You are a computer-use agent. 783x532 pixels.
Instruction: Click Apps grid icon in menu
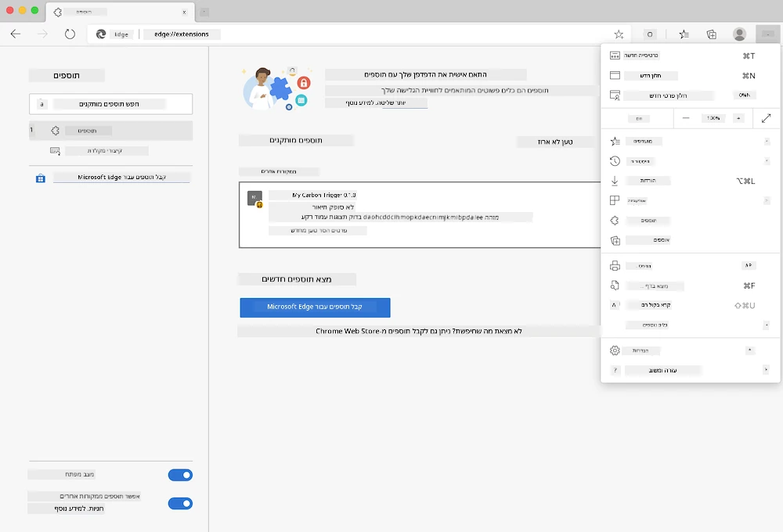[x=615, y=200]
